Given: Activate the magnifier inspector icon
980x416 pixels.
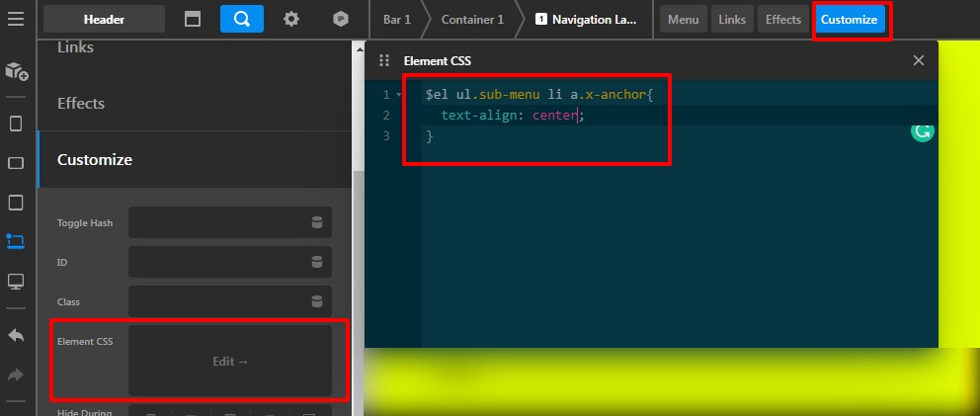Looking at the screenshot, I should (x=242, y=19).
